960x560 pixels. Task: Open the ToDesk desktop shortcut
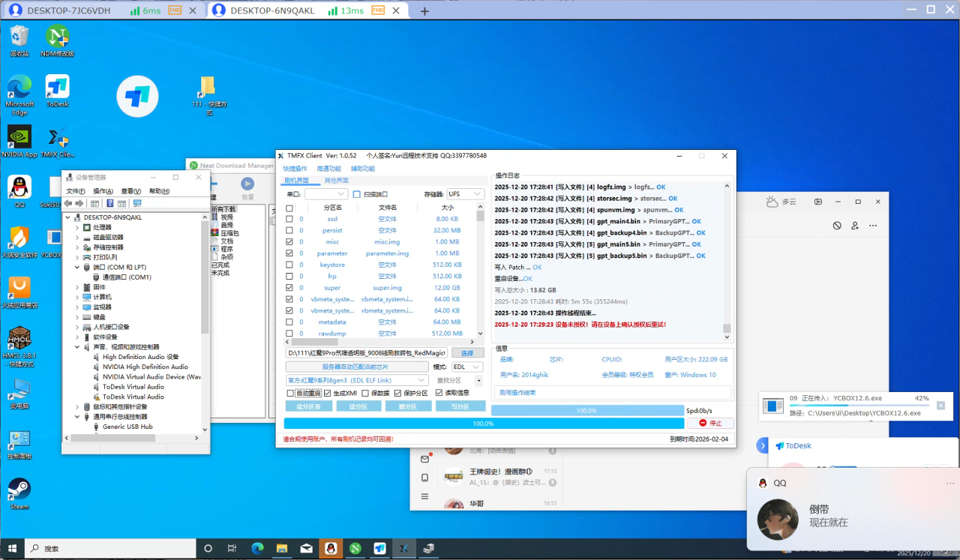coord(58,87)
